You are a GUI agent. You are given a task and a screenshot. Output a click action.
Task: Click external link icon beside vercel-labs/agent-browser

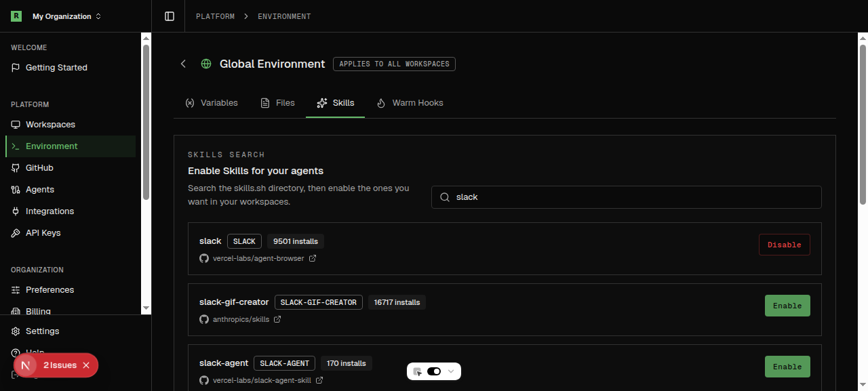[313, 258]
